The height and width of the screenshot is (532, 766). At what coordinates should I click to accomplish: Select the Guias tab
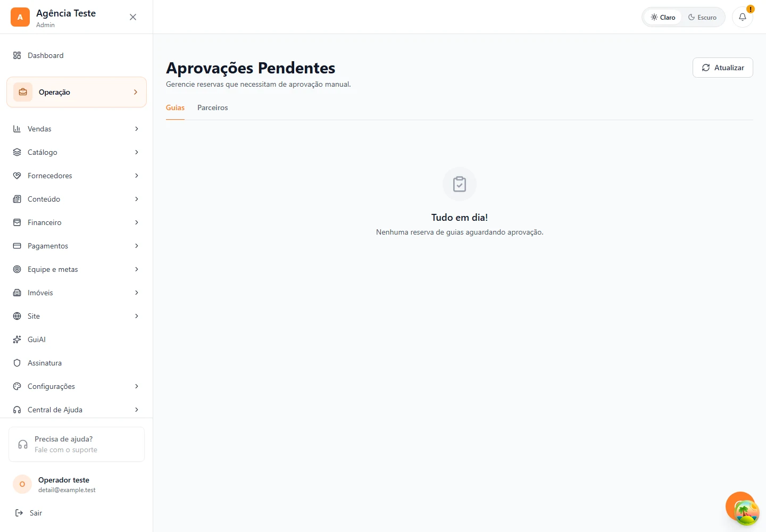click(175, 107)
